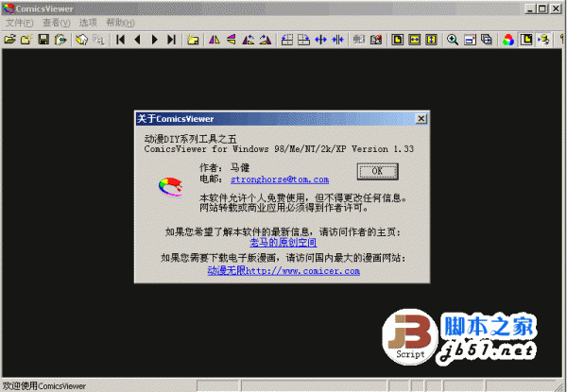Flip the image horizontally
567x392 pixels.
pyautogui.click(x=215, y=40)
